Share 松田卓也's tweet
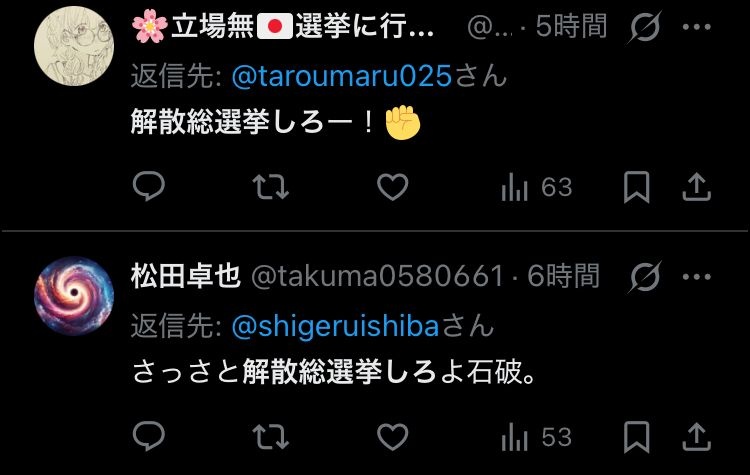The image size is (750, 475). pos(696,437)
